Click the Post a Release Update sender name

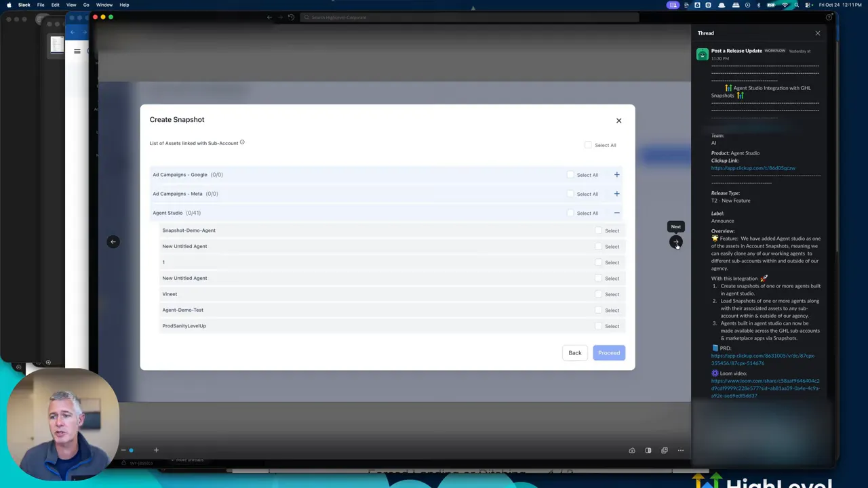point(736,51)
